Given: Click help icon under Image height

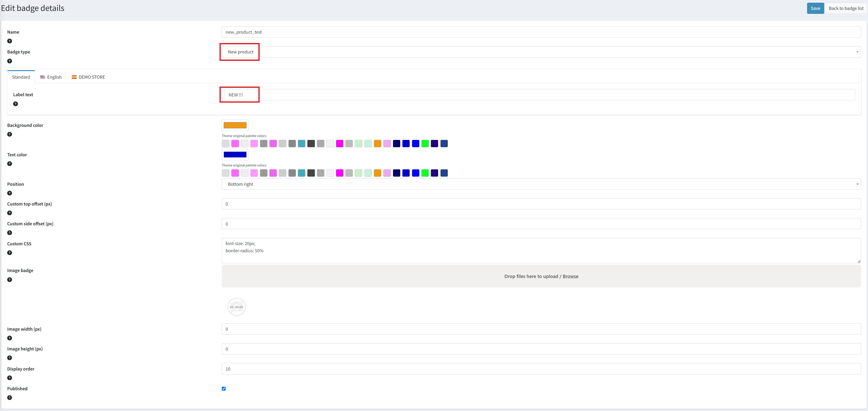Looking at the screenshot, I should (x=9, y=358).
